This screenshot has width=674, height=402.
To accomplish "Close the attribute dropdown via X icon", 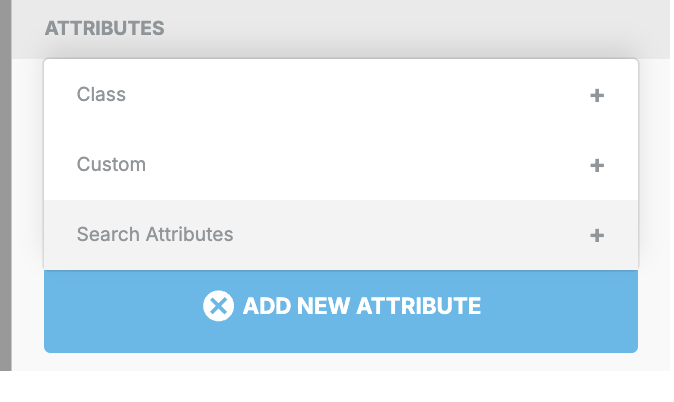I will coord(218,306).
